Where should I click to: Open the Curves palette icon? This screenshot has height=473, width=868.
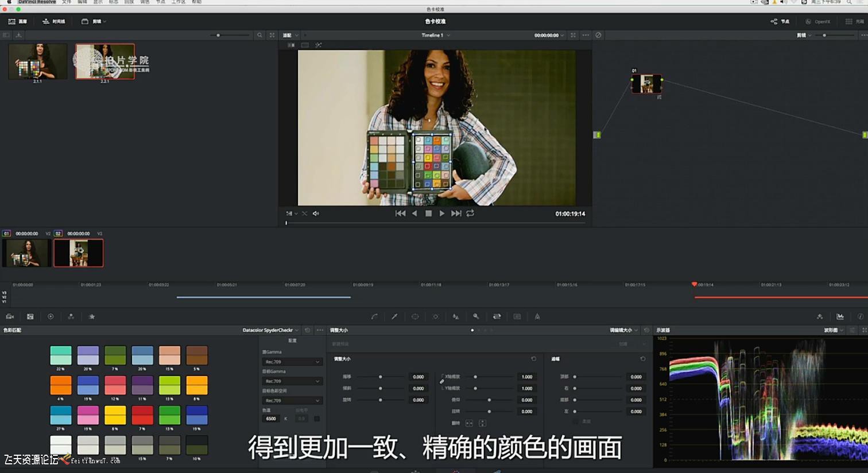[x=374, y=316]
